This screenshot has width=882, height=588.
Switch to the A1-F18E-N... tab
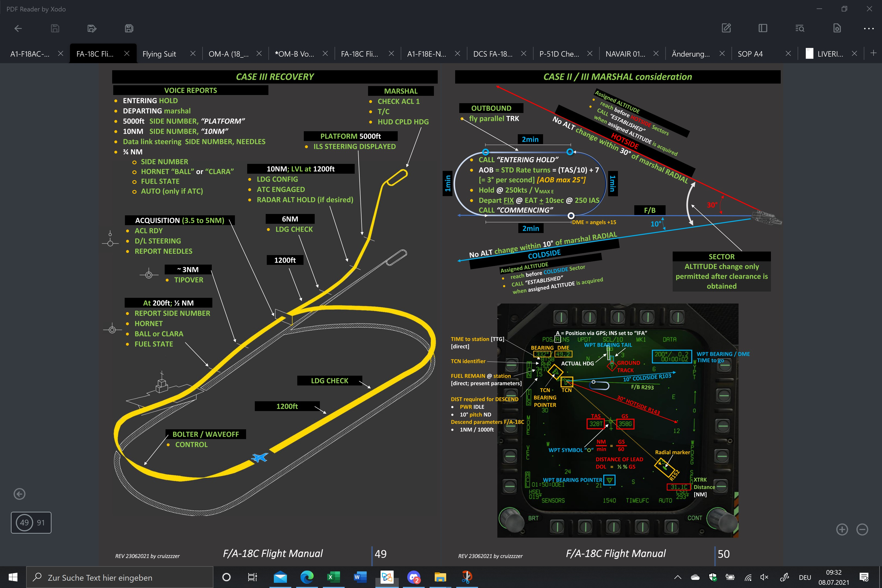point(426,54)
